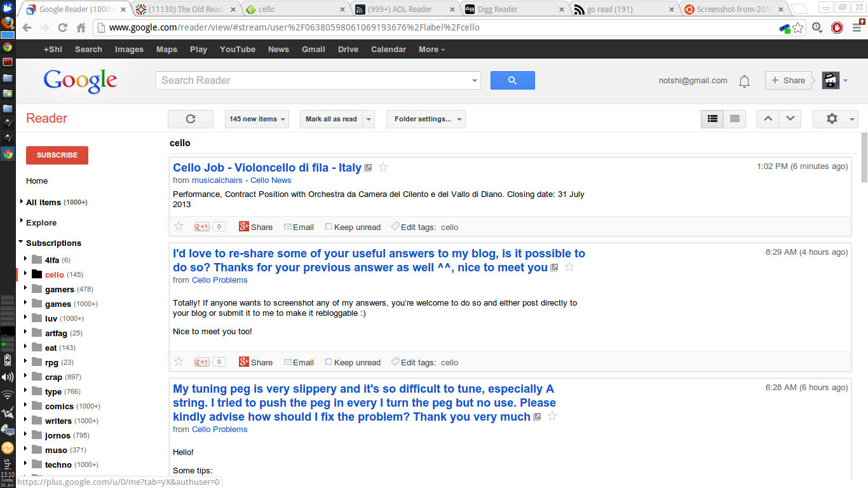Viewport: 868px width, 488px height.
Task: Edit tags on the re-share answers entry
Action: click(x=414, y=362)
